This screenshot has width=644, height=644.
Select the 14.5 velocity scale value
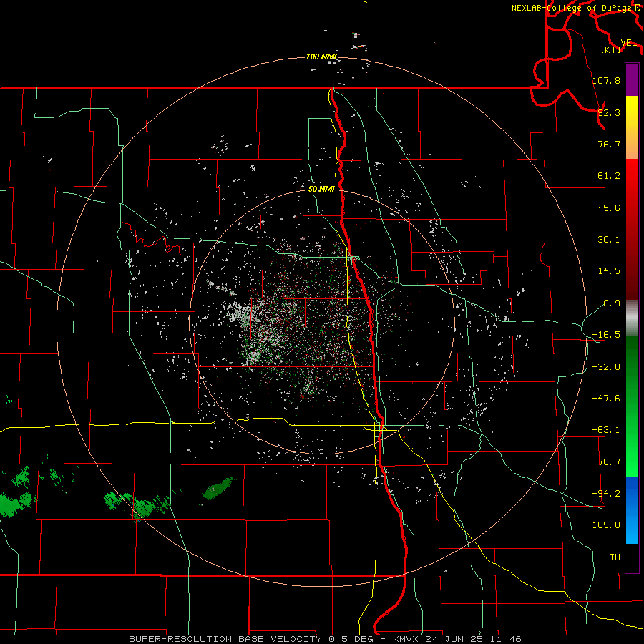tap(609, 271)
